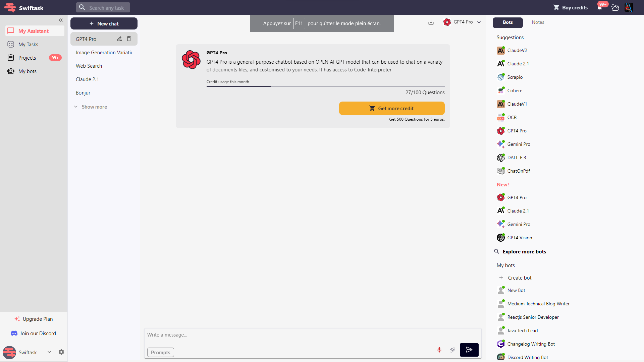Download the conversation via download icon
Viewport: 644px width, 362px height.
pos(431,22)
